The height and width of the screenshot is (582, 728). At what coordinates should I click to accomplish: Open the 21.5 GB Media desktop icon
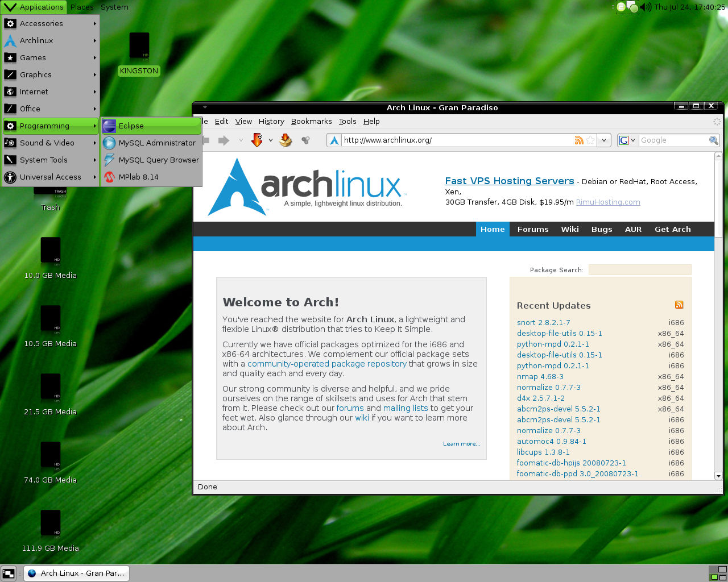click(x=50, y=395)
